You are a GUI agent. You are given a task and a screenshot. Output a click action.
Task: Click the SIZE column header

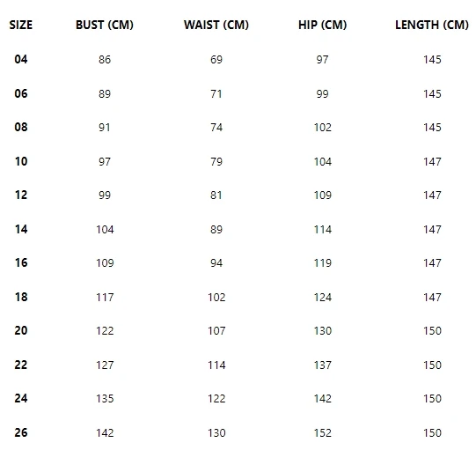21,25
